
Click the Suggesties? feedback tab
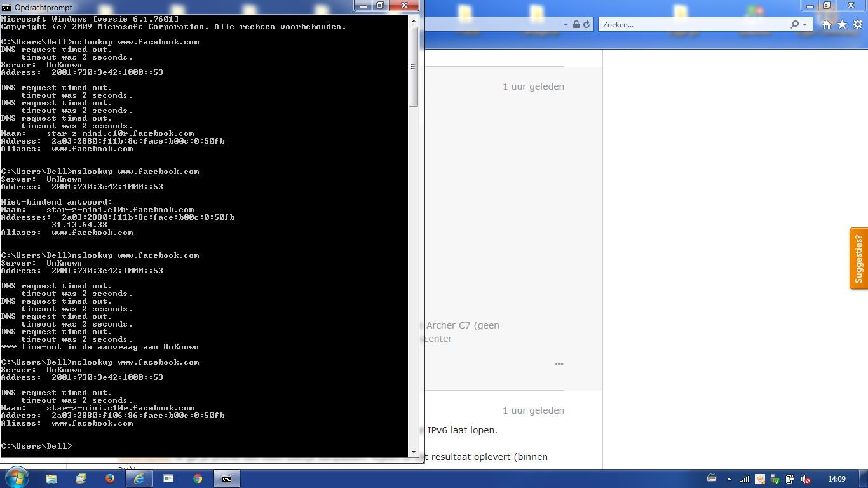coord(858,259)
